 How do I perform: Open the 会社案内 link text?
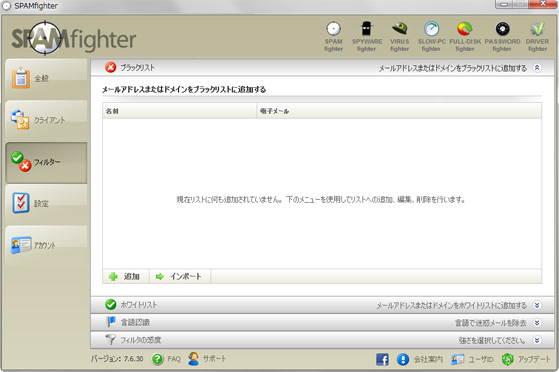tap(428, 360)
